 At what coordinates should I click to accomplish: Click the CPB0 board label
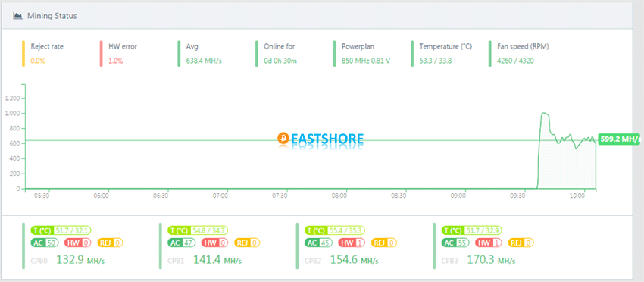point(38,261)
